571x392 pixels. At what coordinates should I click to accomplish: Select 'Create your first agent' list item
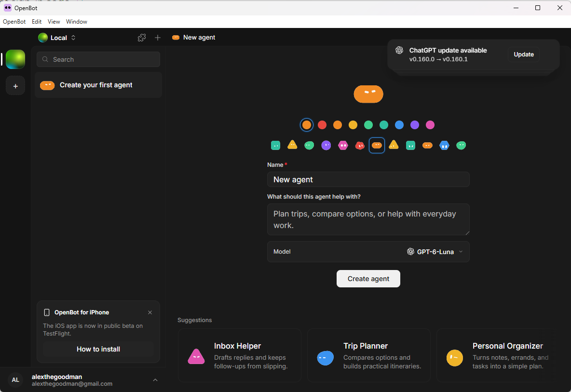[x=98, y=85]
